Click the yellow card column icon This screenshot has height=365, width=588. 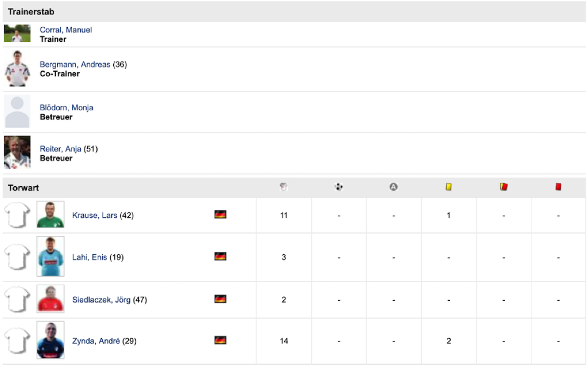[448, 187]
